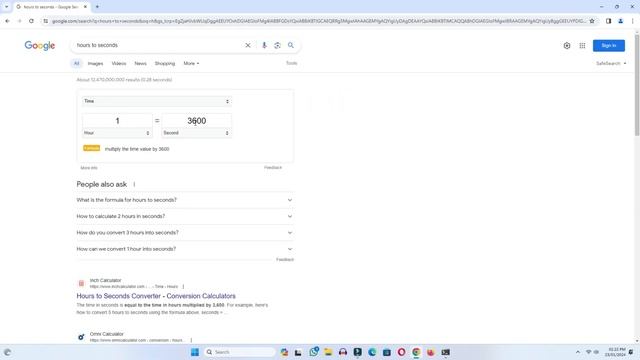Open the taskbar clock and date
Viewport: 640px width, 360px height.
[616, 352]
